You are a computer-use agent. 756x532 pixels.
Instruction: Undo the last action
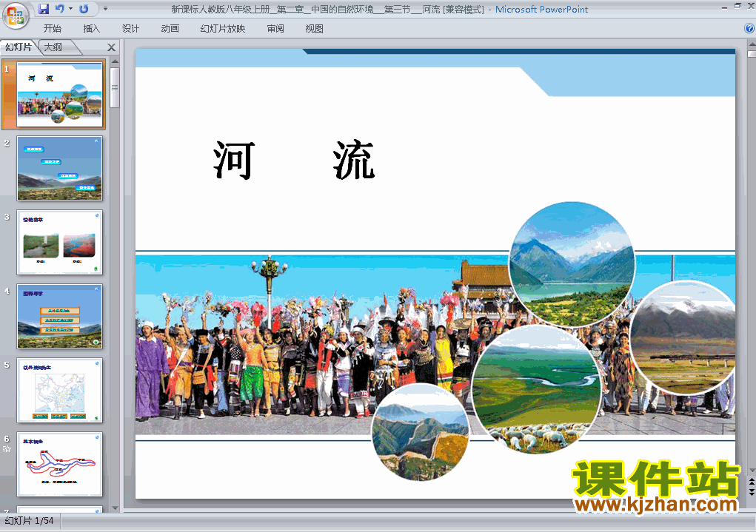pos(60,9)
